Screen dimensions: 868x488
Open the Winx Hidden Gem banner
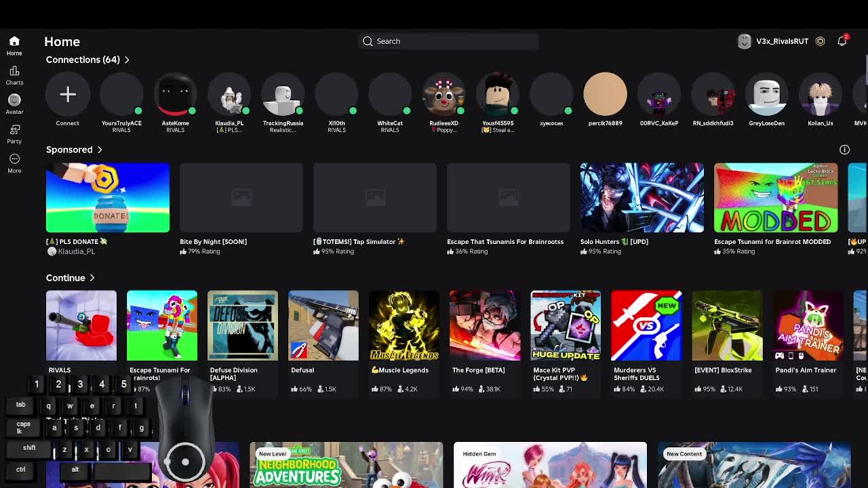550,465
